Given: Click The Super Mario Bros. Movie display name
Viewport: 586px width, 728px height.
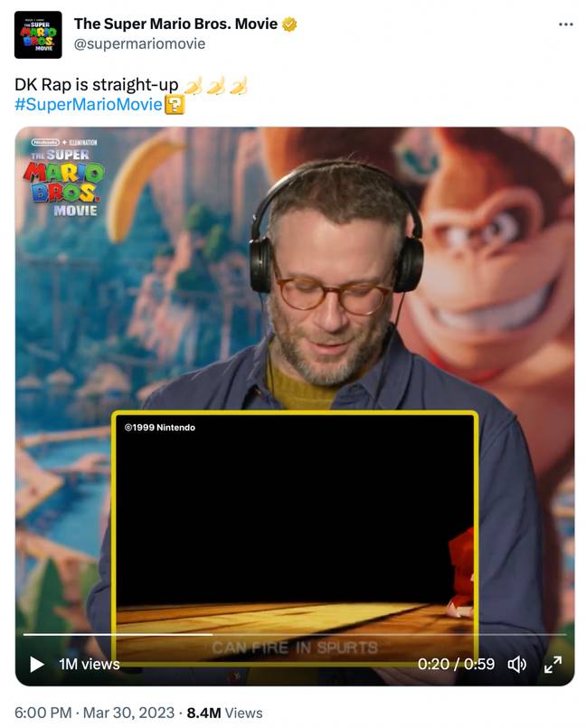Looking at the screenshot, I should [175, 24].
